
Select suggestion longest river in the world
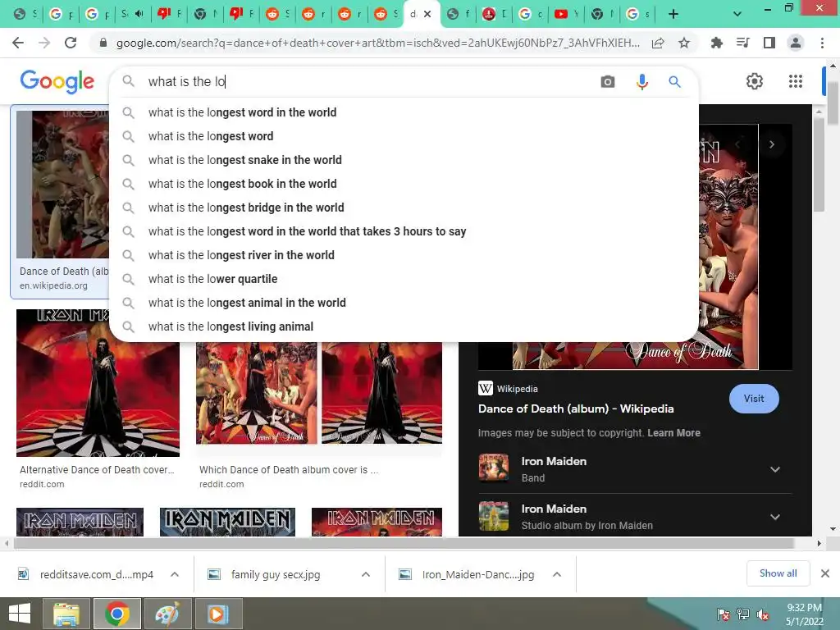(404, 255)
